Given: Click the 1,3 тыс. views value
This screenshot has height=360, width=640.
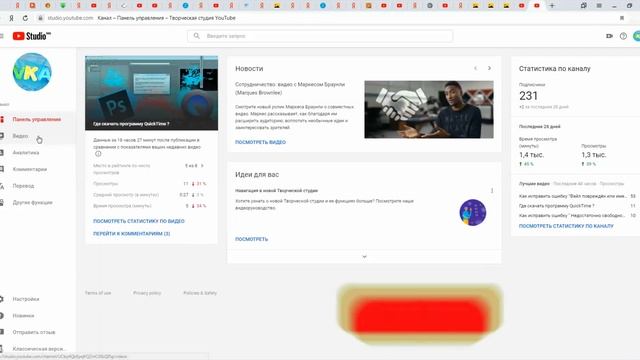Looking at the screenshot, I should coord(593,155).
